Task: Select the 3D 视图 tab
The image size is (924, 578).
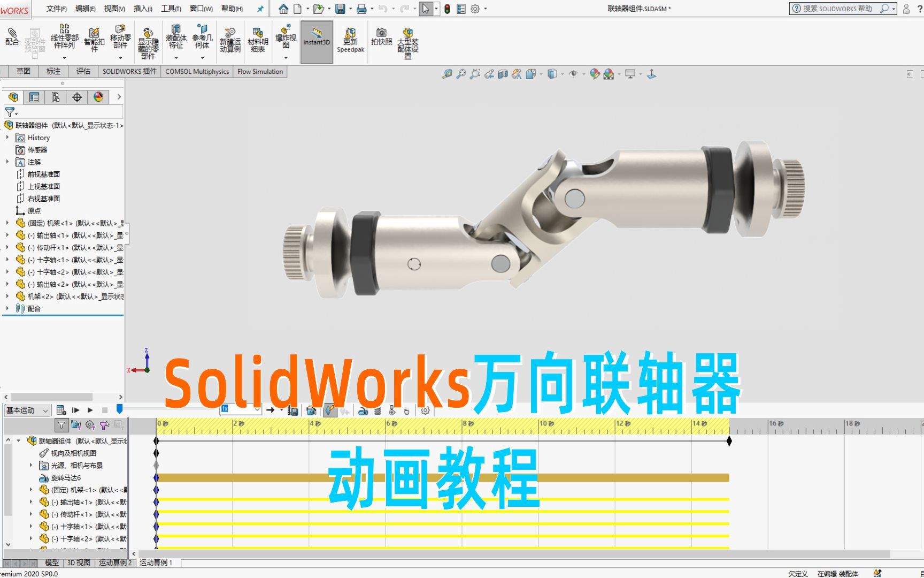Action: pos(79,562)
